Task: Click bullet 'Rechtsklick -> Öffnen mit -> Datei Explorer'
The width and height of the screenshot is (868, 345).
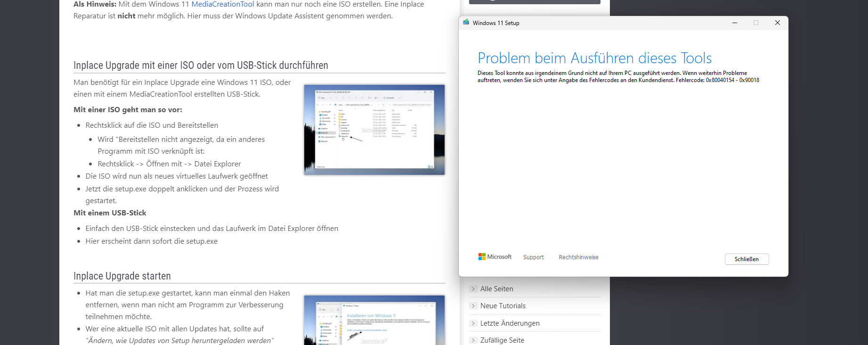Action: [169, 164]
